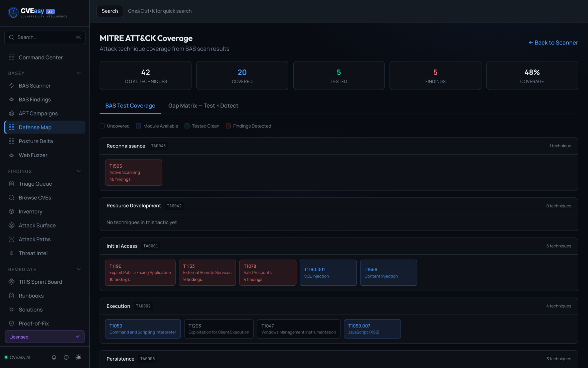Click the Command Center grid icon
This screenshot has height=368, width=588.
click(x=11, y=57)
